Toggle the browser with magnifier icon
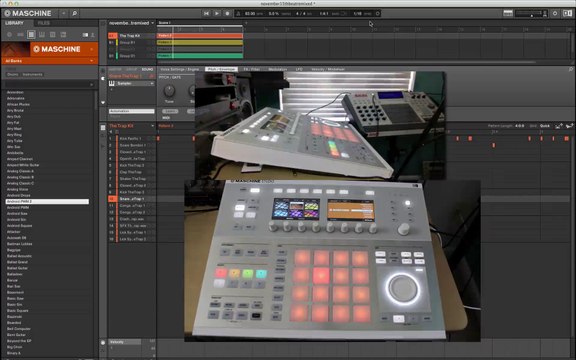This screenshot has height=360, width=576. click(74, 14)
